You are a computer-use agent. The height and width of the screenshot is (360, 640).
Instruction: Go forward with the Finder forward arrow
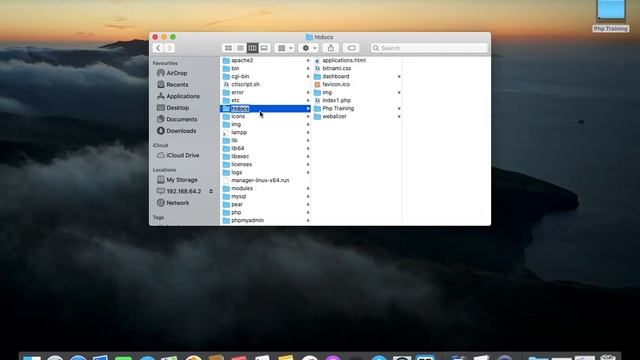pyautogui.click(x=169, y=48)
